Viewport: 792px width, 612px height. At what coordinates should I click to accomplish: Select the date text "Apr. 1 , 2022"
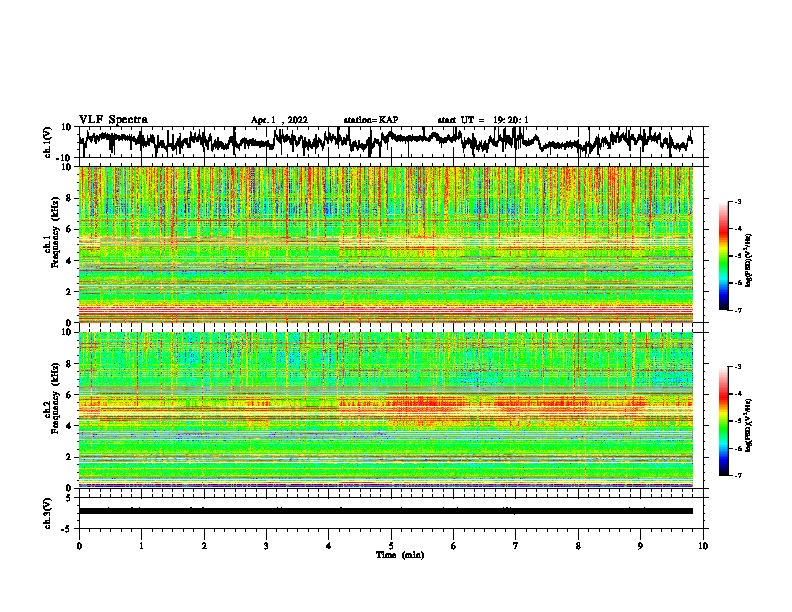click(279, 120)
